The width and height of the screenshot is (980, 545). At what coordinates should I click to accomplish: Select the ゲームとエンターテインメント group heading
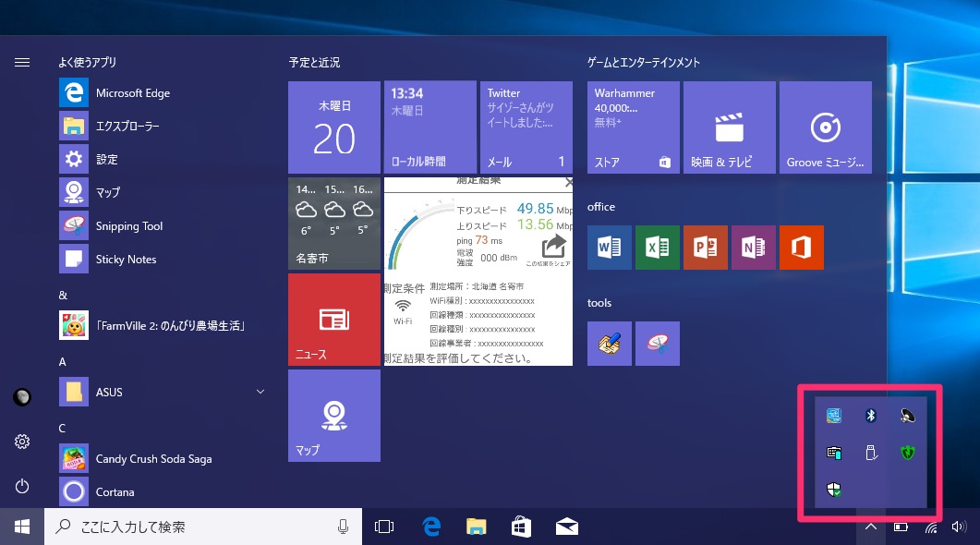[644, 63]
